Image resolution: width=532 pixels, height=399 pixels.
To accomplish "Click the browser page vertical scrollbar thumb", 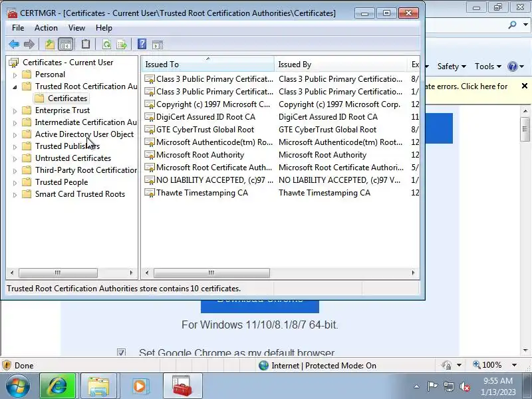I will (x=525, y=129).
